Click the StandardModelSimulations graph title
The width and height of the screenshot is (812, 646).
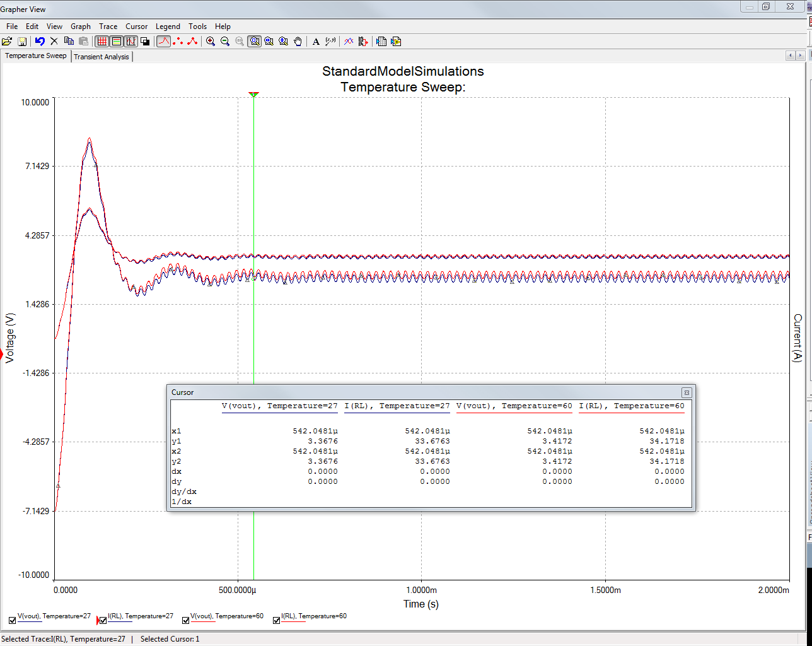pyautogui.click(x=403, y=71)
